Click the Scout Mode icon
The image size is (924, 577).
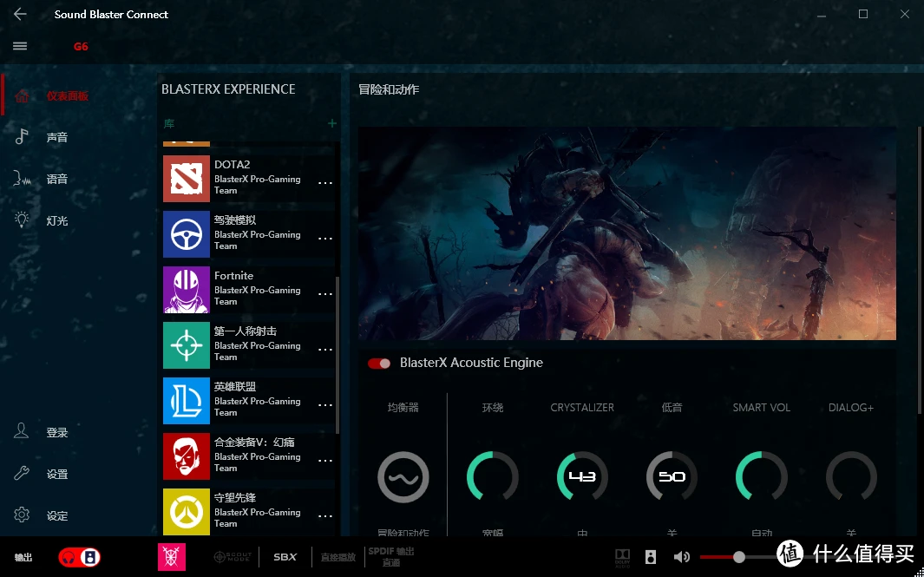coord(233,557)
